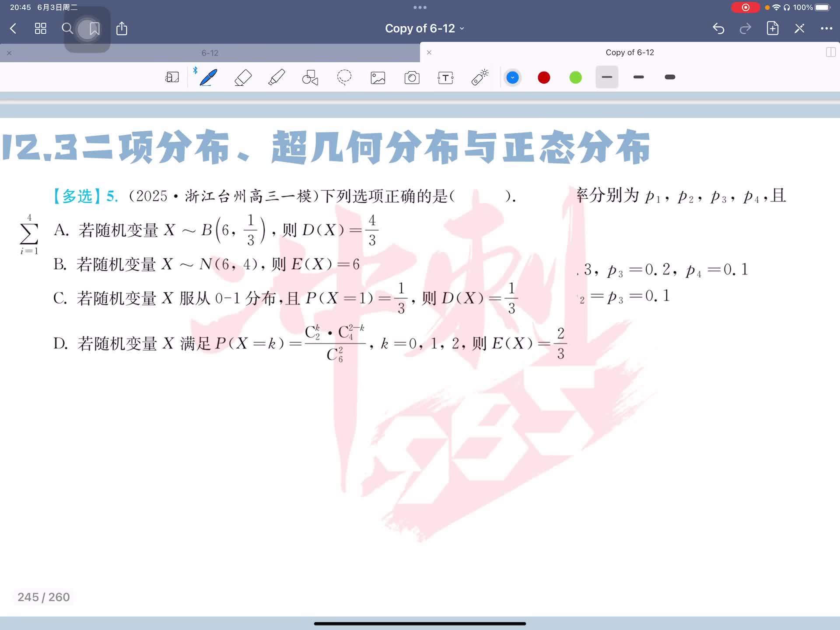The image size is (840, 630).
Task: Undo the last action
Action: [x=718, y=28]
